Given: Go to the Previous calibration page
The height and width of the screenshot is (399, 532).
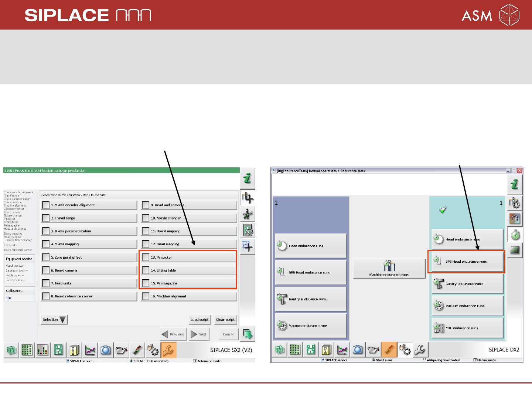Looking at the screenshot, I should [174, 334].
